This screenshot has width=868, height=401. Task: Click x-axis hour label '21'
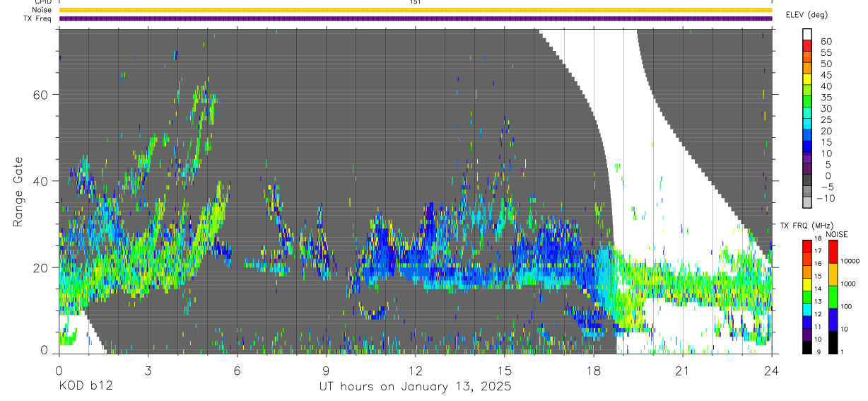coord(683,371)
